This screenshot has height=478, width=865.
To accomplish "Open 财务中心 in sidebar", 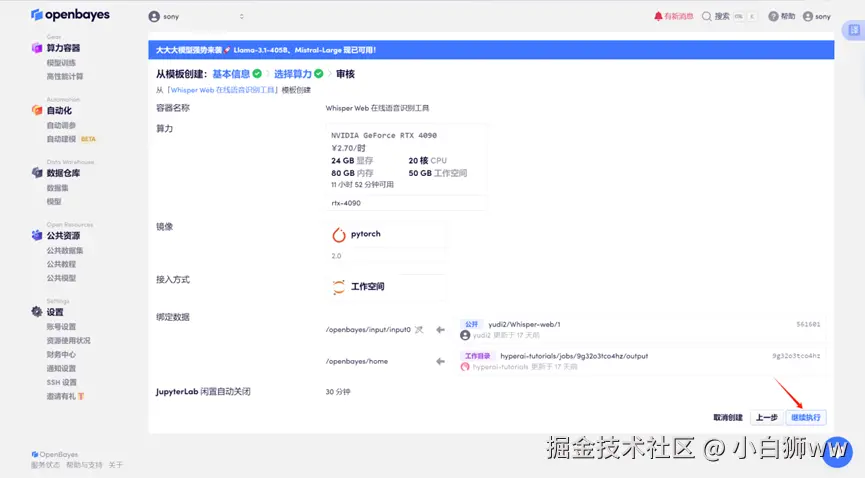I will click(x=61, y=354).
